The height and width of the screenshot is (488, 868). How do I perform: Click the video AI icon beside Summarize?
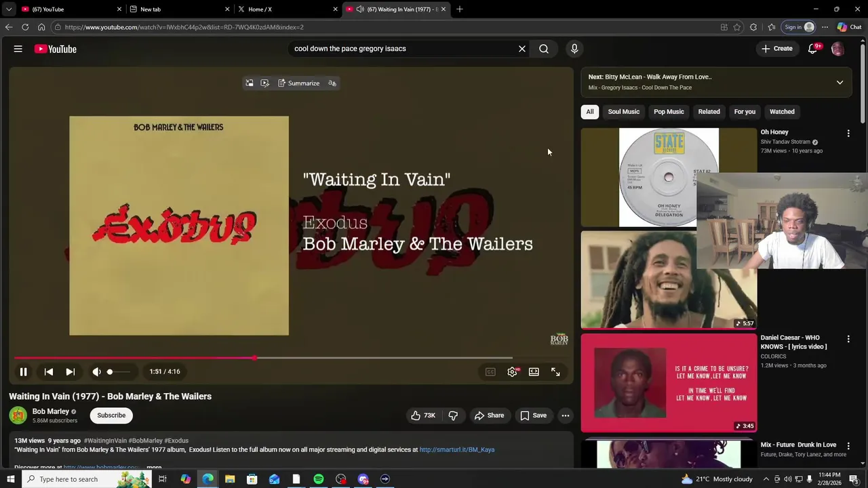coord(264,83)
